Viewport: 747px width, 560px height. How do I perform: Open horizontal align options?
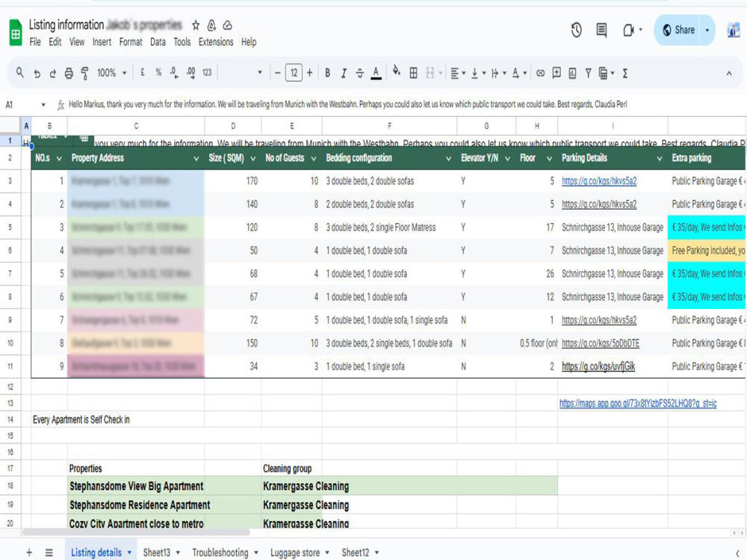point(458,73)
